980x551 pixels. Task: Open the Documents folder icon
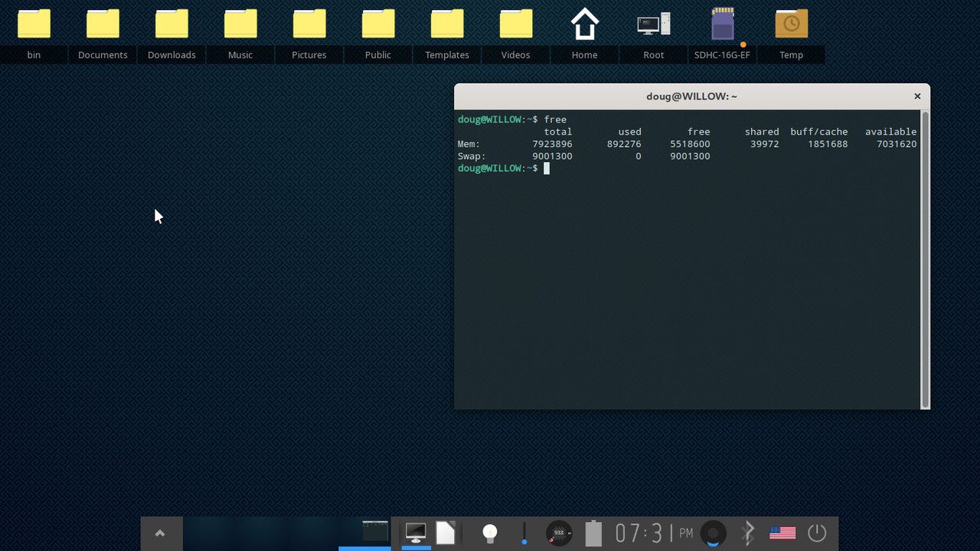103,24
